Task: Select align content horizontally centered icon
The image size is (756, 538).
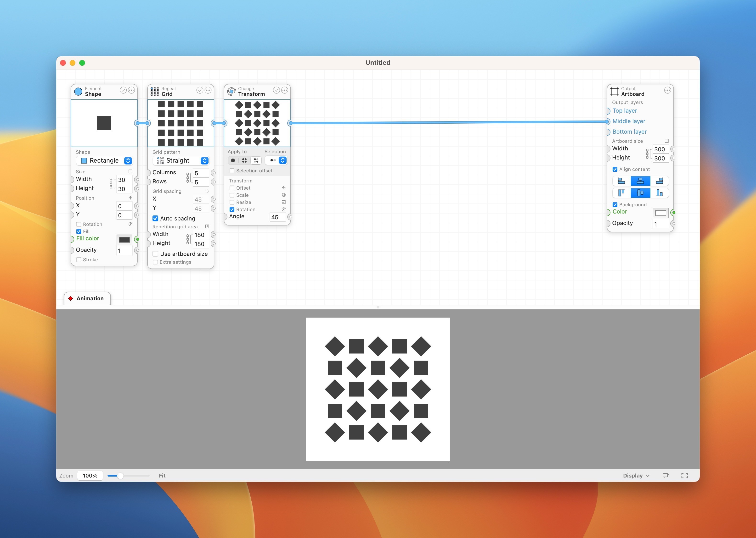Action: pos(640,181)
